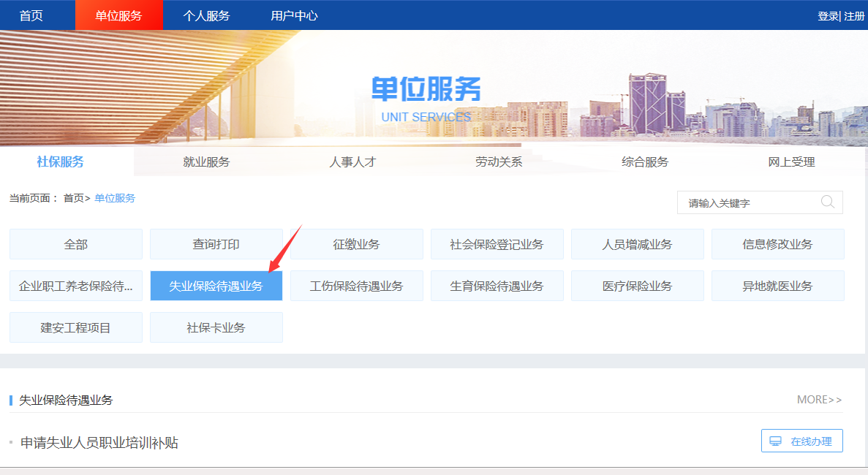Open the 首页 top navigation tab
868x475 pixels.
coord(31,15)
